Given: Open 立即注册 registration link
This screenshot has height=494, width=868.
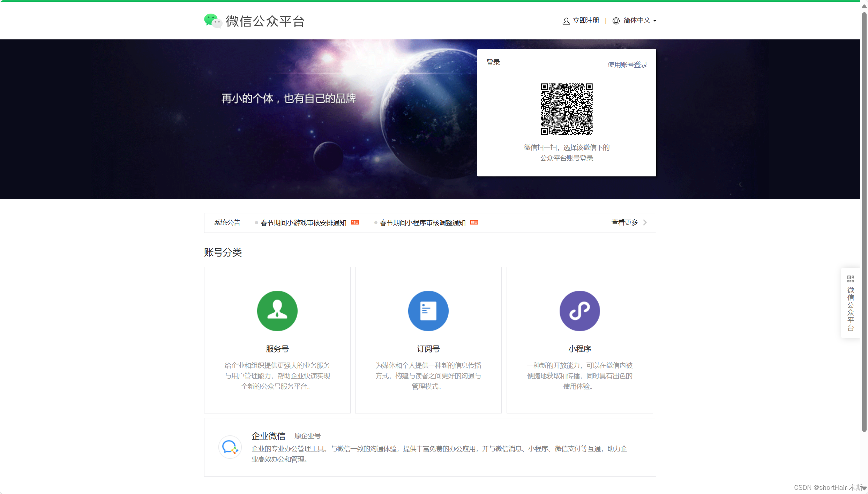Looking at the screenshot, I should [x=586, y=21].
